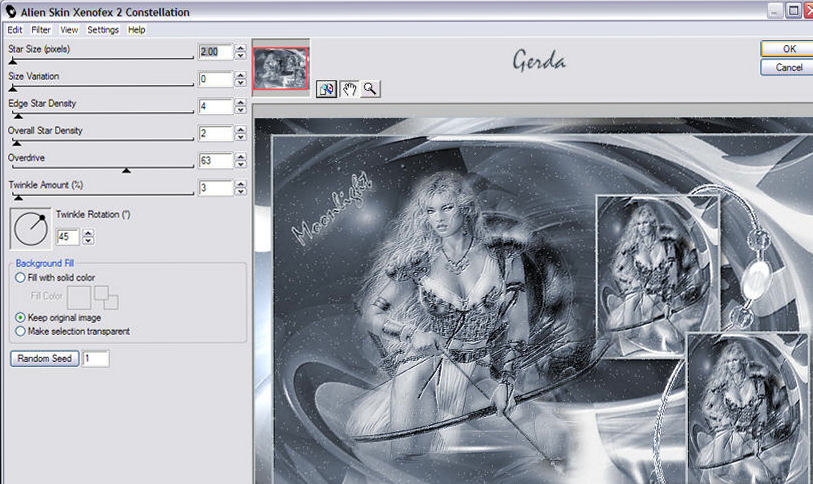Click the Star Size value field
The height and width of the screenshot is (484, 813).
pyautogui.click(x=215, y=52)
